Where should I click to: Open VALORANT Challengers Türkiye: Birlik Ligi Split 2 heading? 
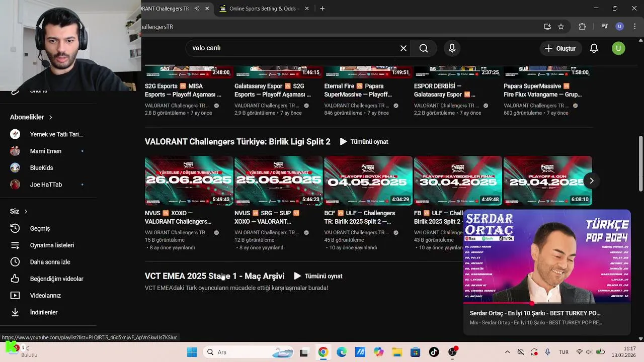pos(237,142)
